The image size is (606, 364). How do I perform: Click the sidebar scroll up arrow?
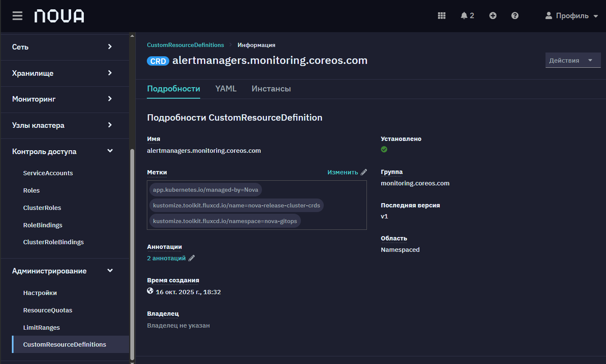pyautogui.click(x=132, y=36)
